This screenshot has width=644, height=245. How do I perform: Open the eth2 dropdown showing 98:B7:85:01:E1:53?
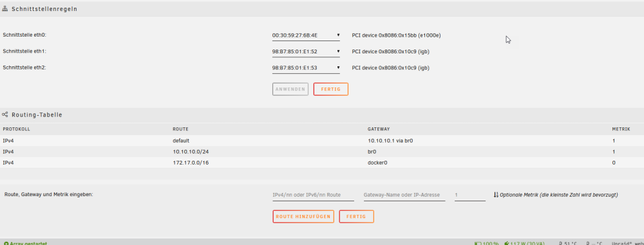coord(306,68)
